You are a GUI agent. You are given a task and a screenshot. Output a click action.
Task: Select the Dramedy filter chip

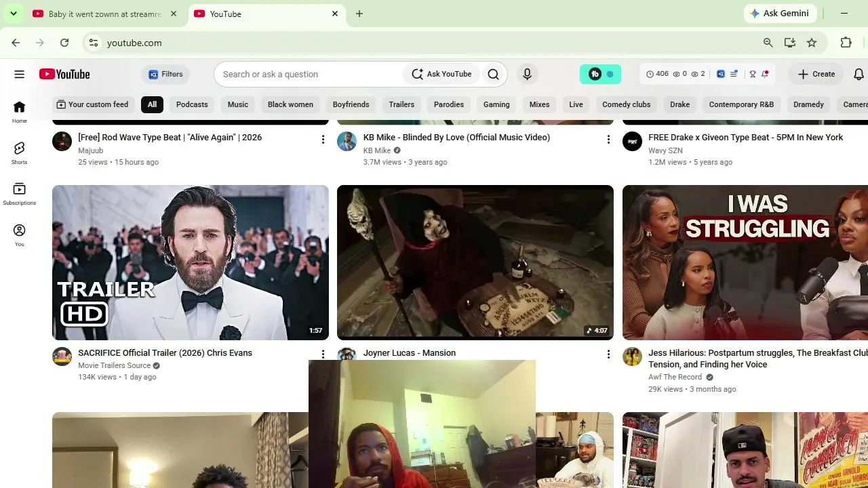click(x=808, y=104)
